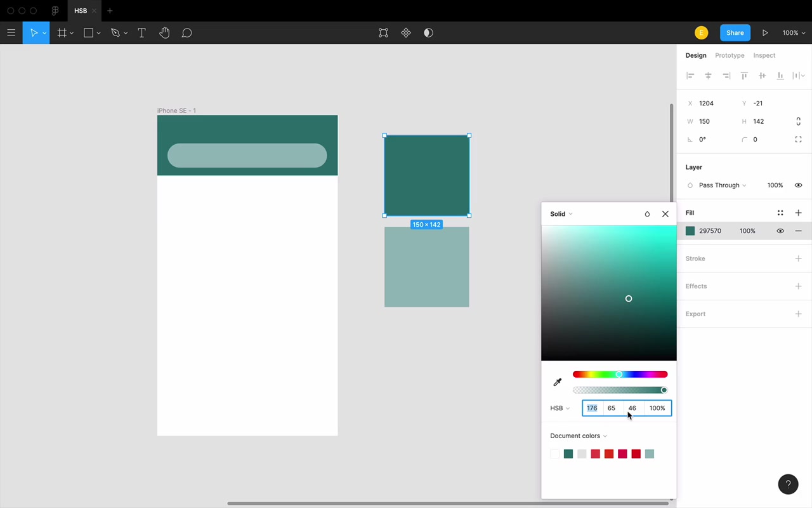Add an Export setting with plus

point(798,314)
